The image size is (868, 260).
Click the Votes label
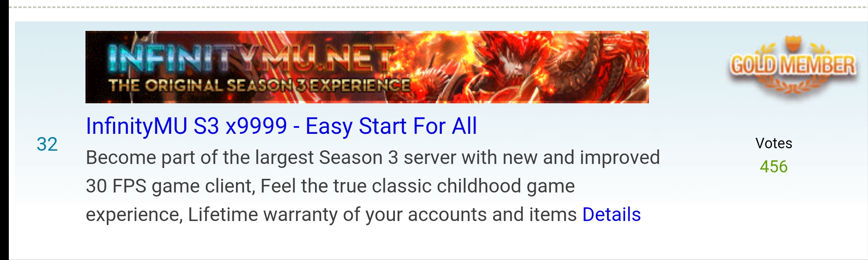pyautogui.click(x=774, y=143)
